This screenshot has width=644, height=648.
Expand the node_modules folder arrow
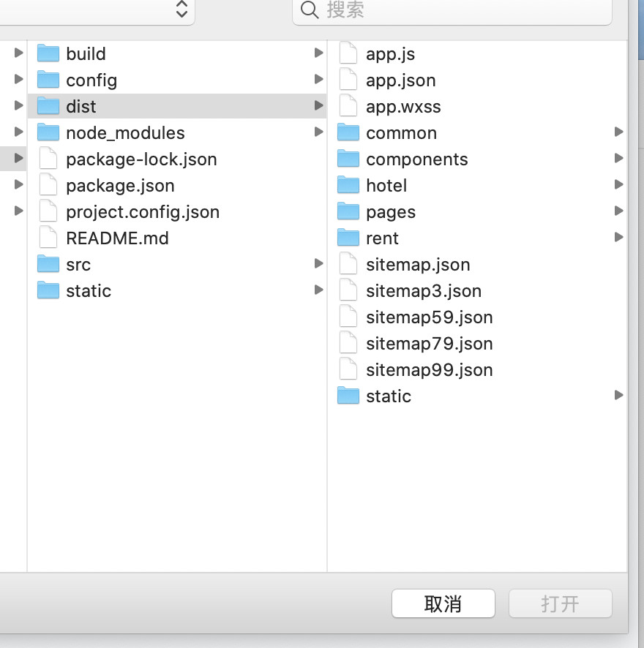318,132
